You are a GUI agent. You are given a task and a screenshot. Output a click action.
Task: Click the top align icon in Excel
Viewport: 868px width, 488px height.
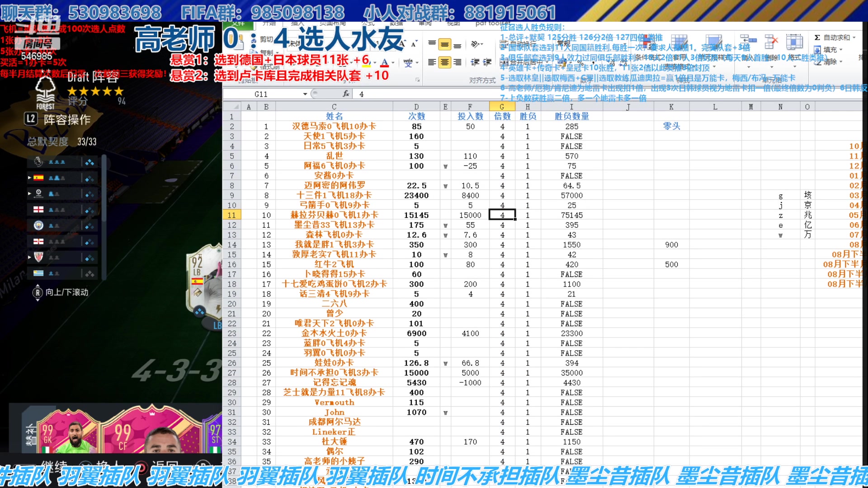(432, 44)
